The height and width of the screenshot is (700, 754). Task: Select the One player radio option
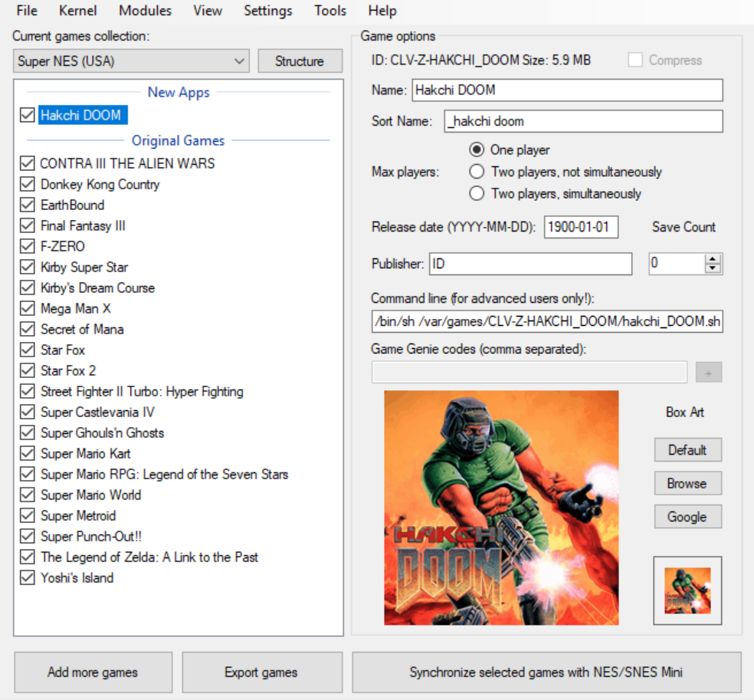pos(477,150)
